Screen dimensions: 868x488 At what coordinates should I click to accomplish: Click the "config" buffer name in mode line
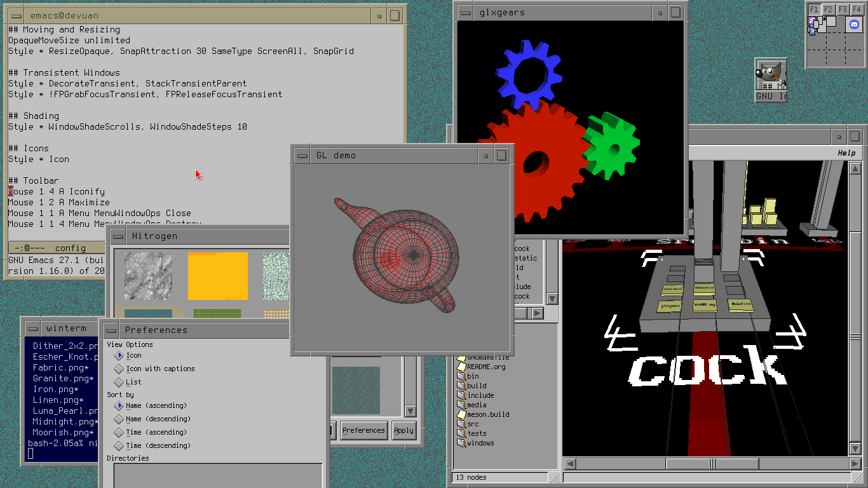tap(70, 248)
